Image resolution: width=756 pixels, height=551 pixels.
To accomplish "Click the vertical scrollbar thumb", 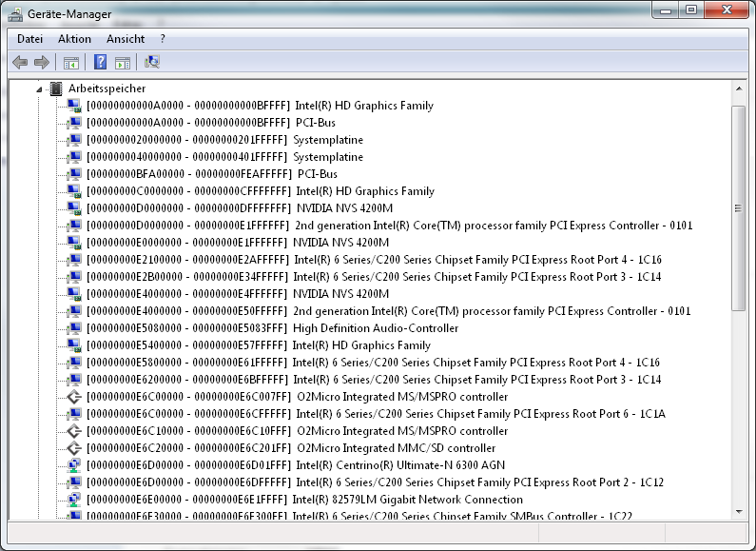I will point(738,208).
